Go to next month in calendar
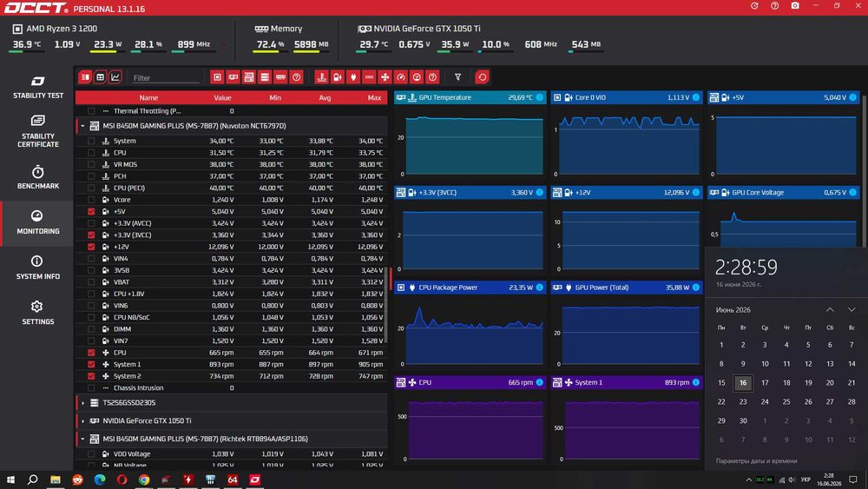This screenshot has width=868, height=489. [852, 310]
